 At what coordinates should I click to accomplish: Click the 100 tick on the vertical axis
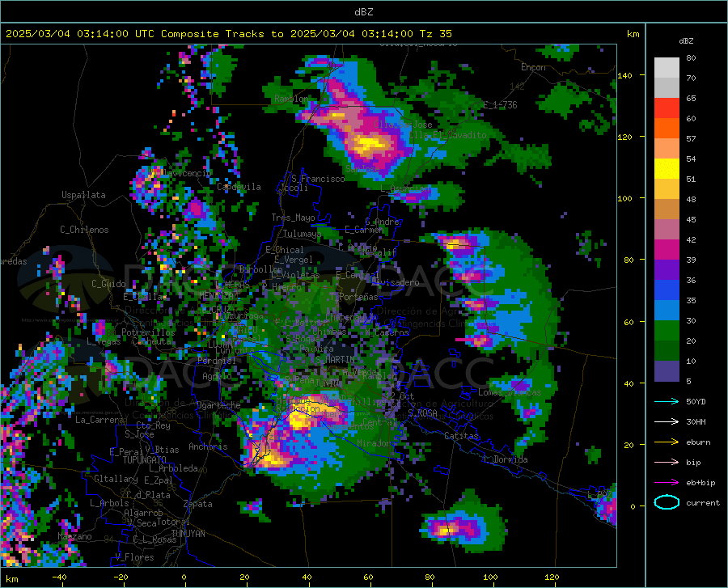[625, 199]
